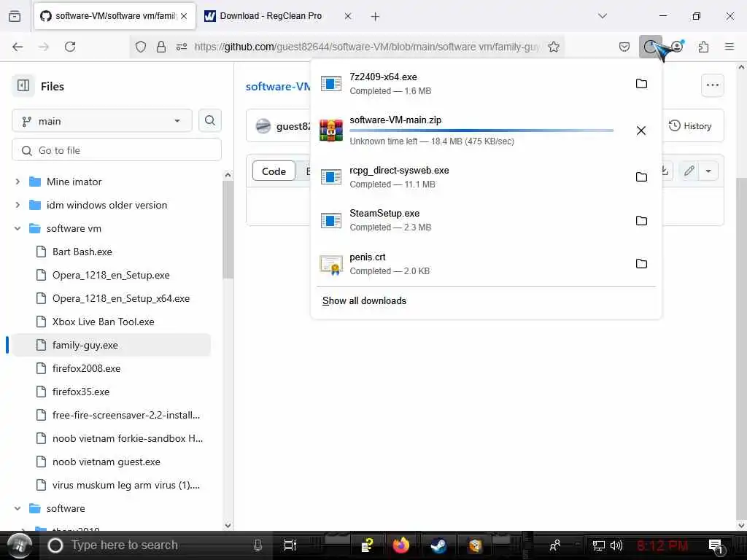Viewport: 747px width, 560px height.
Task: Switch to Download - RegClean Pro tab
Action: click(271, 16)
